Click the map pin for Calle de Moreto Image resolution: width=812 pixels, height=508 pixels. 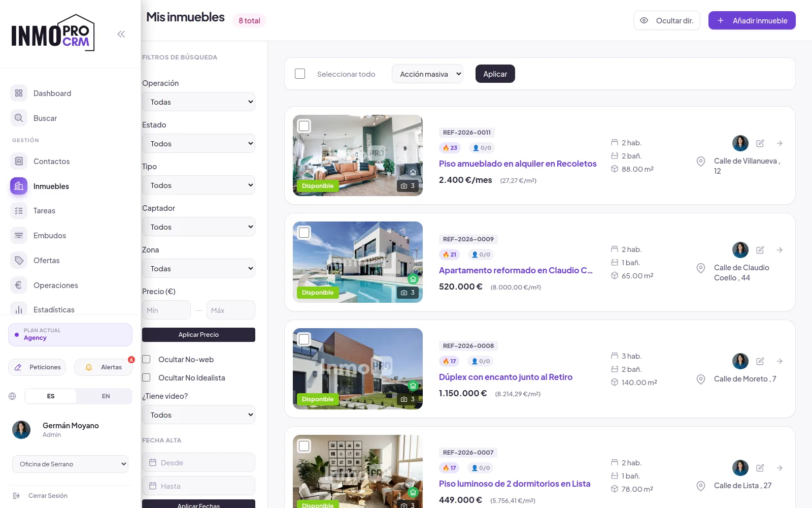click(701, 379)
